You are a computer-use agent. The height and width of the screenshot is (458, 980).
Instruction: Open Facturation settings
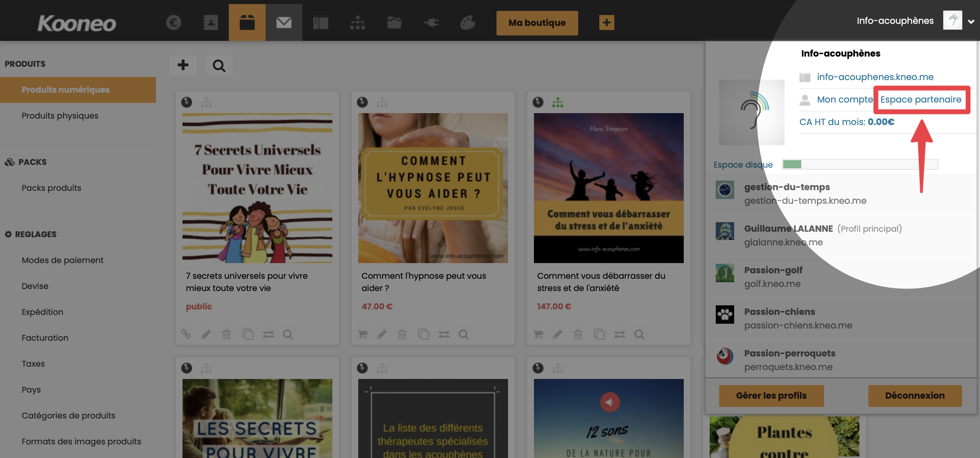coord(45,338)
